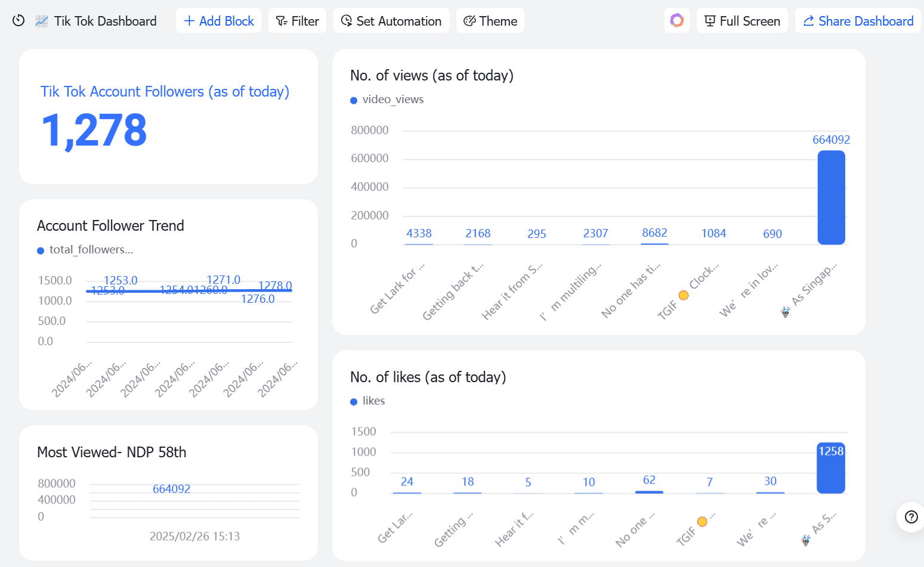Open the help question mark icon
This screenshot has width=924, height=567.
(x=911, y=517)
